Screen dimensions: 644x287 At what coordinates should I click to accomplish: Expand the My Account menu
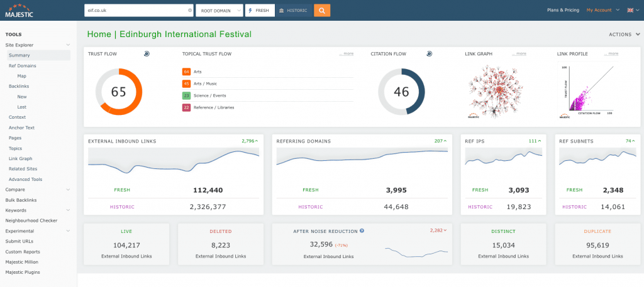pos(602,10)
